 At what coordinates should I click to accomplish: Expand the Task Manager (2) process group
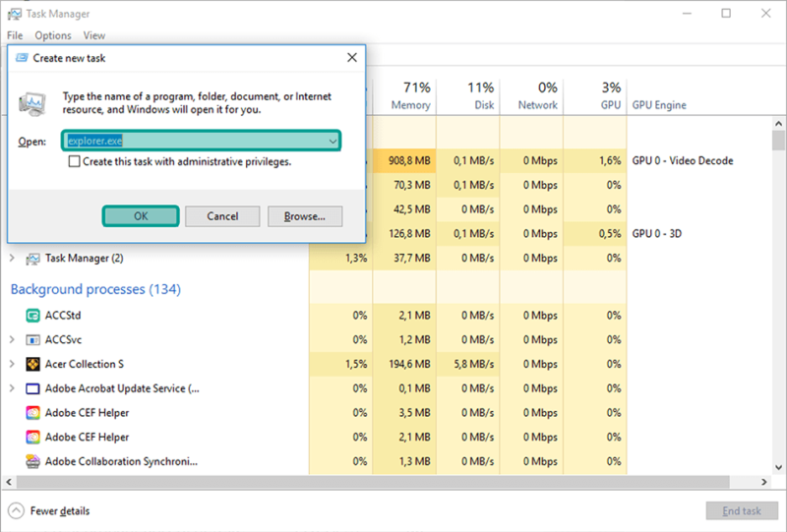coord(12,258)
